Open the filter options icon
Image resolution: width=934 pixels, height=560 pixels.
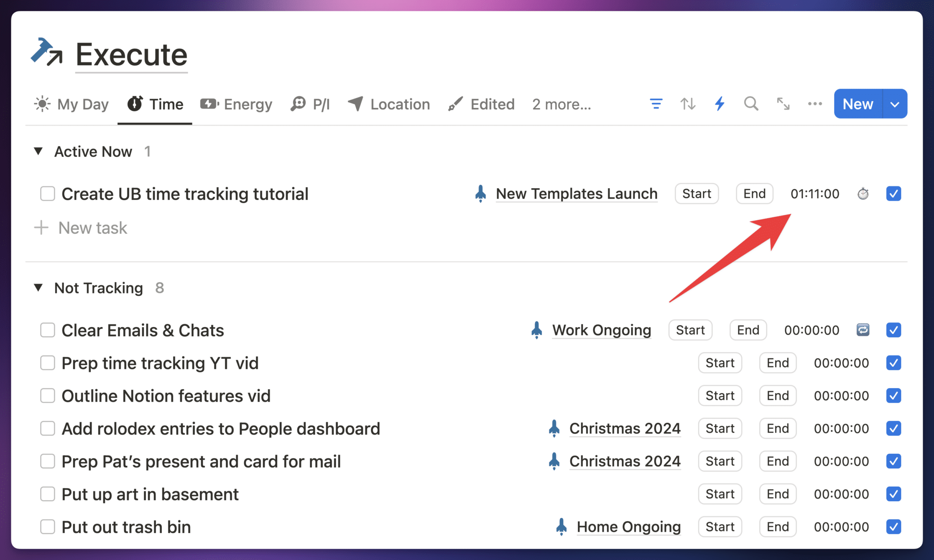[655, 104]
